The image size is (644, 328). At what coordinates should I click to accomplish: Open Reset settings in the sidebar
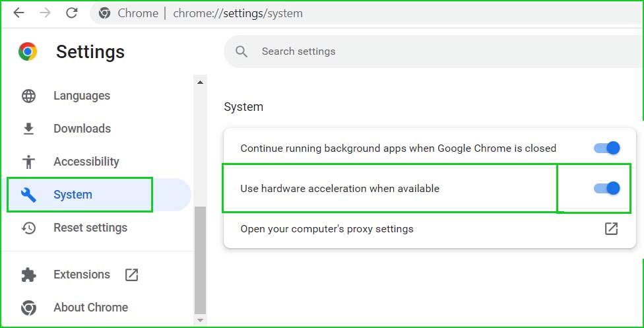coord(90,228)
